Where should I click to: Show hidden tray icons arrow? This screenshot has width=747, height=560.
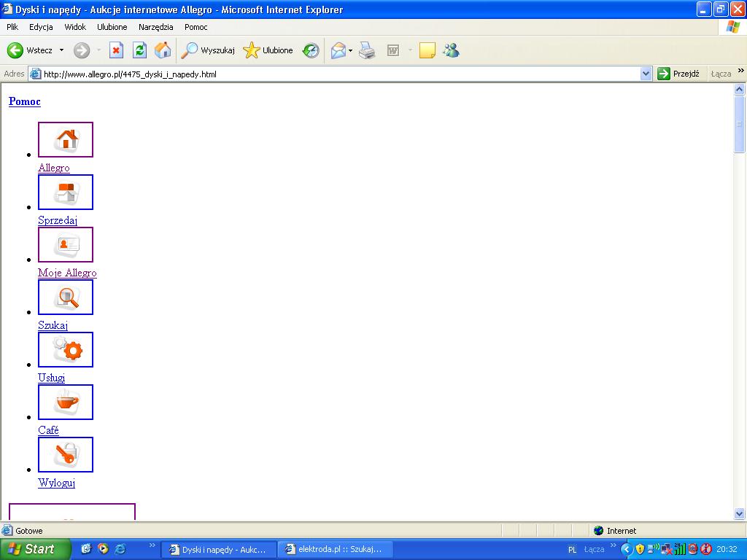pos(627,550)
